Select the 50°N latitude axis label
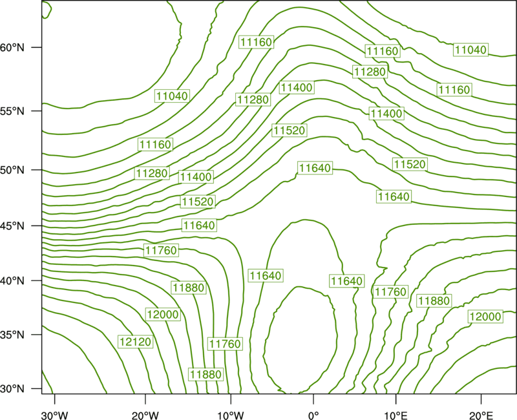517x420 pixels. tap(12, 170)
